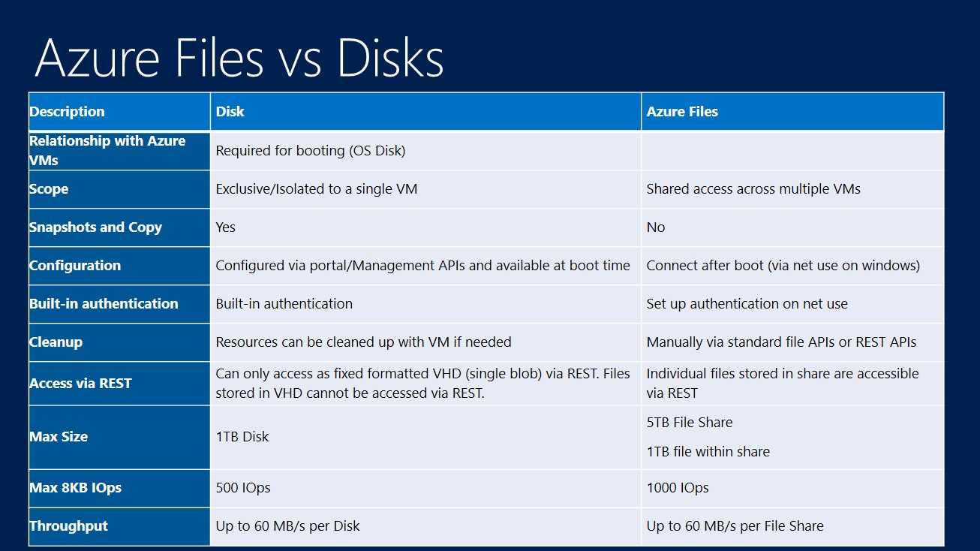Click the '5TB File Share' text

[690, 423]
